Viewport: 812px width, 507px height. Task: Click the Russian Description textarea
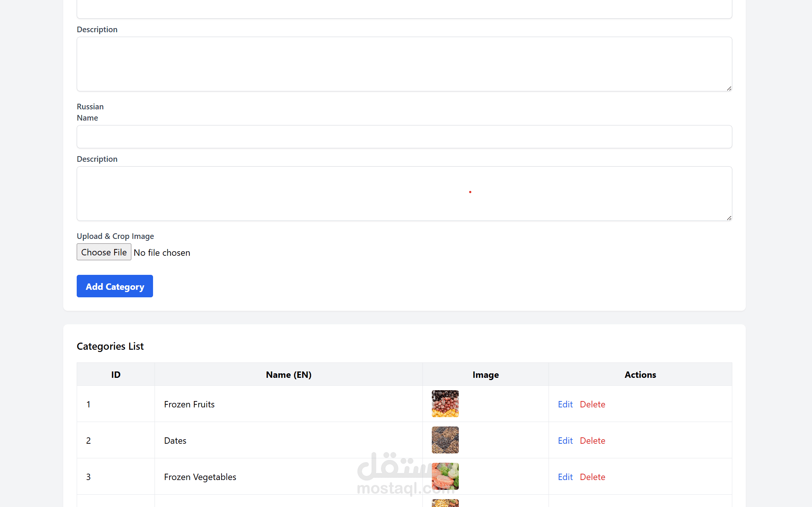(404, 194)
